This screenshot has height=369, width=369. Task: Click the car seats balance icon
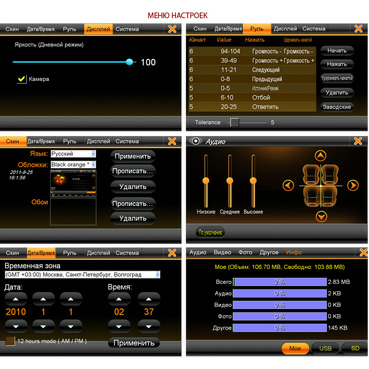321,185
